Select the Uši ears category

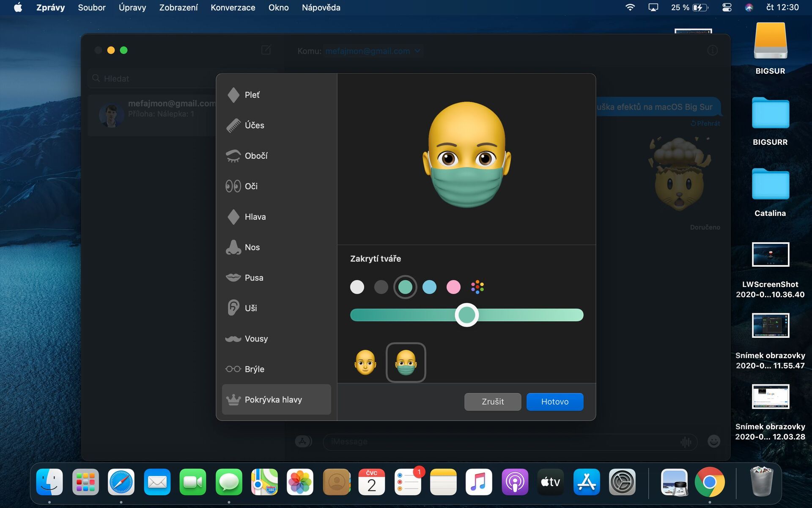click(x=250, y=308)
